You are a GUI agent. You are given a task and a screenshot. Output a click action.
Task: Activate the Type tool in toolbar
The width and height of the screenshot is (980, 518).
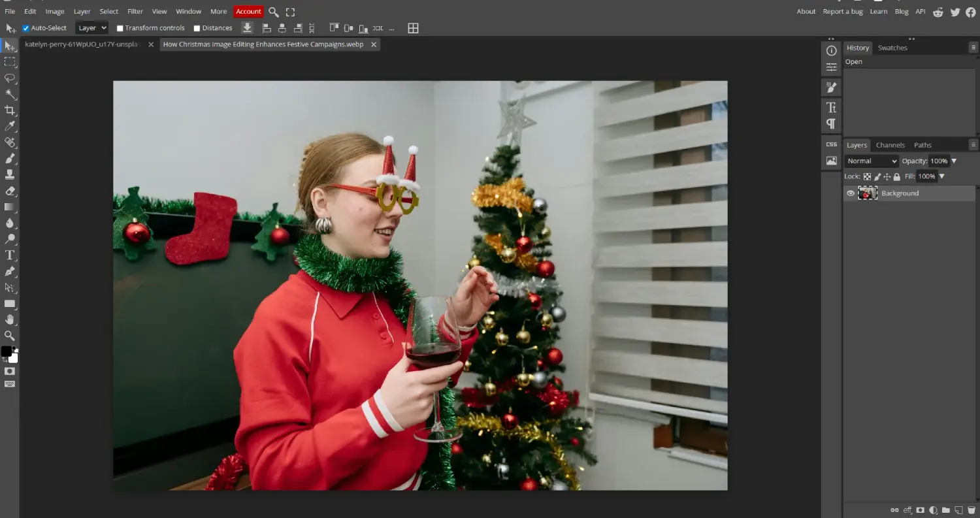coord(10,255)
